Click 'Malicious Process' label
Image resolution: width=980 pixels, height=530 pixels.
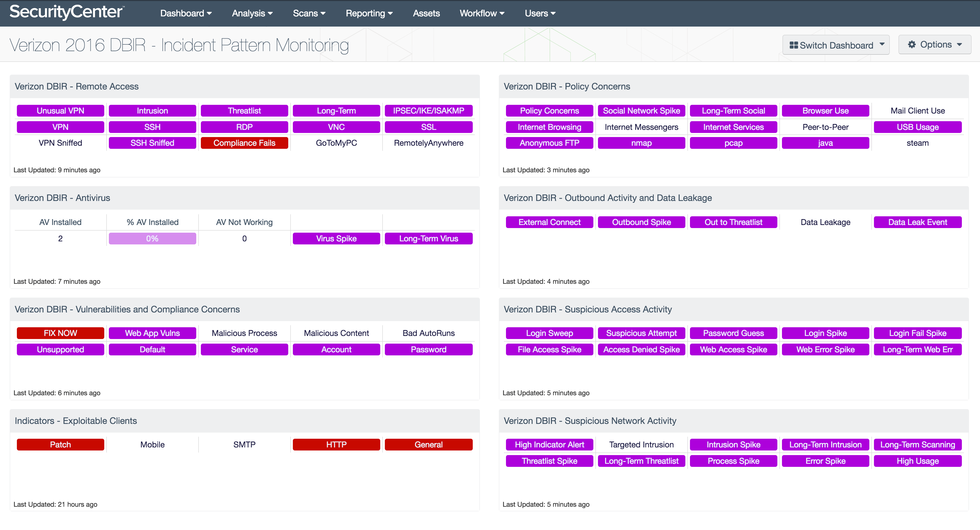click(245, 333)
